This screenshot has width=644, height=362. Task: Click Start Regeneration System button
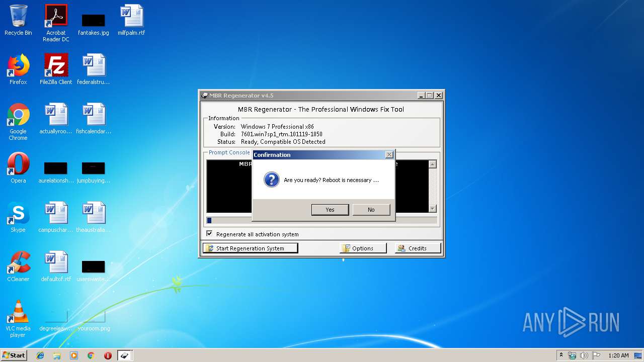tap(250, 248)
